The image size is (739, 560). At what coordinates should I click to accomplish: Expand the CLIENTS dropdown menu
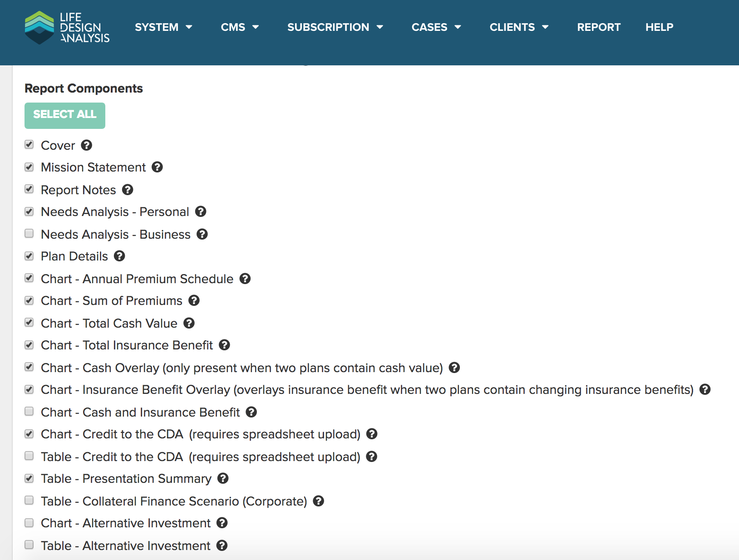click(x=519, y=27)
